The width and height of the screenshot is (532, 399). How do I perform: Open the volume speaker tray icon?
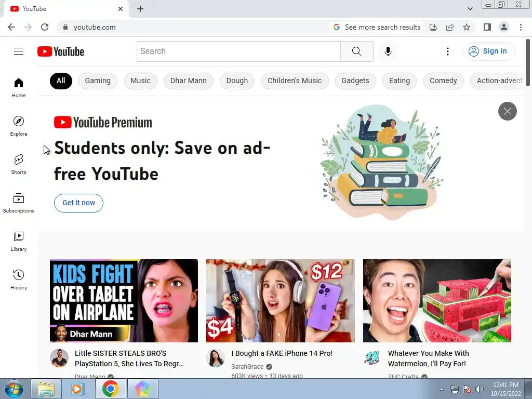479,389
